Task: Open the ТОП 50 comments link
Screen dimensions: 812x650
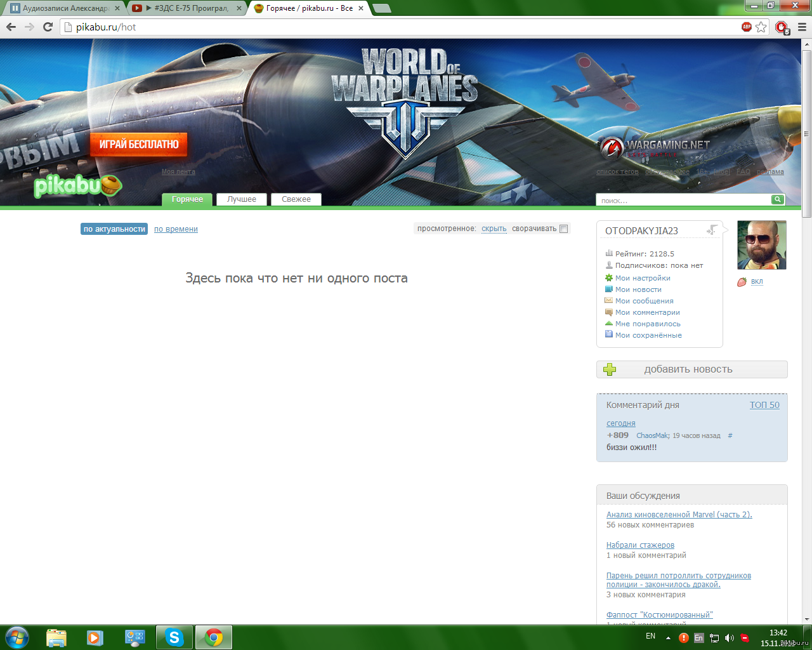Action: [764, 405]
